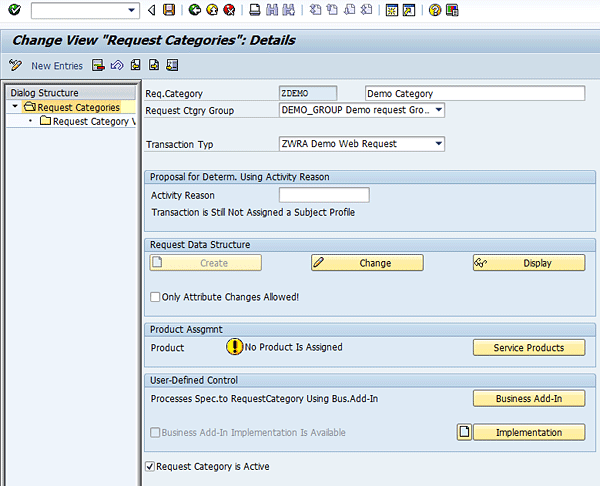Image resolution: width=600 pixels, height=486 pixels.
Task: Click New Entries in the toolbar
Action: 57,66
